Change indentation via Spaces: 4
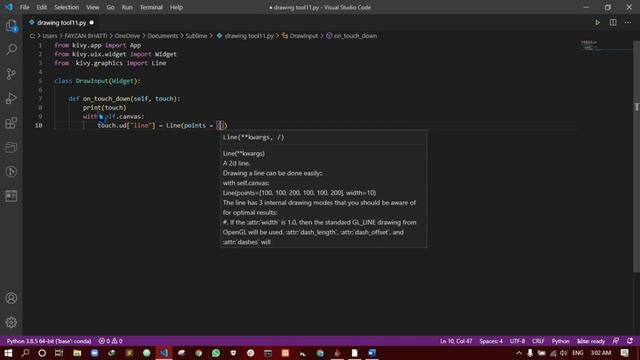 [491, 341]
